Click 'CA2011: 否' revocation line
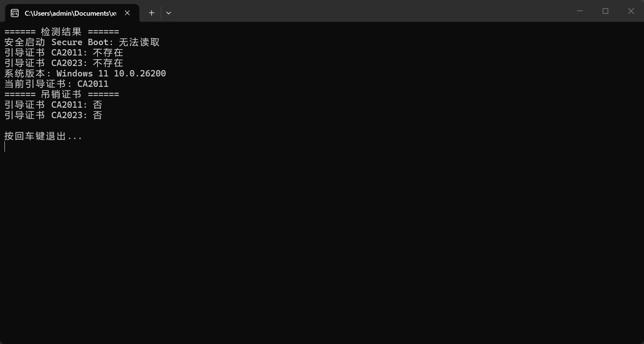The width and height of the screenshot is (644, 344). (53, 105)
